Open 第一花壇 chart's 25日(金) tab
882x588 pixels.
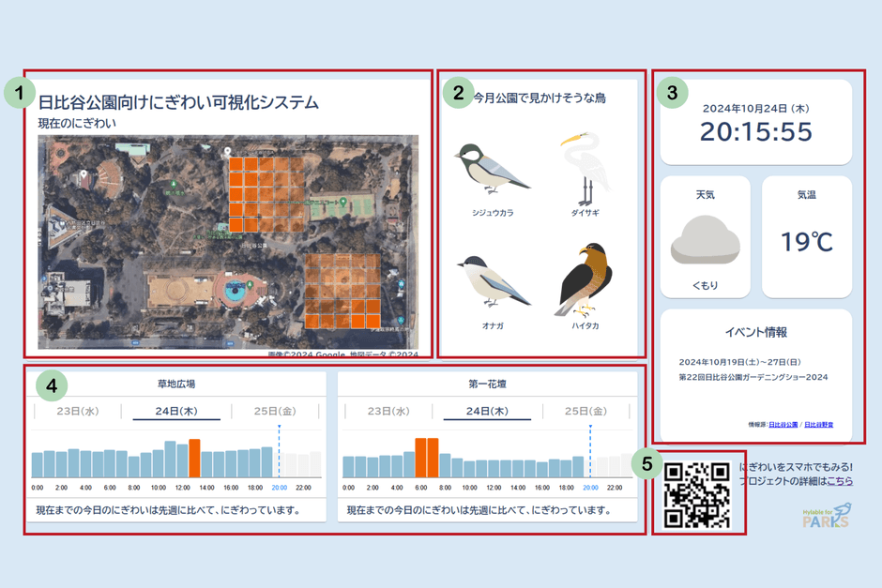coord(586,411)
